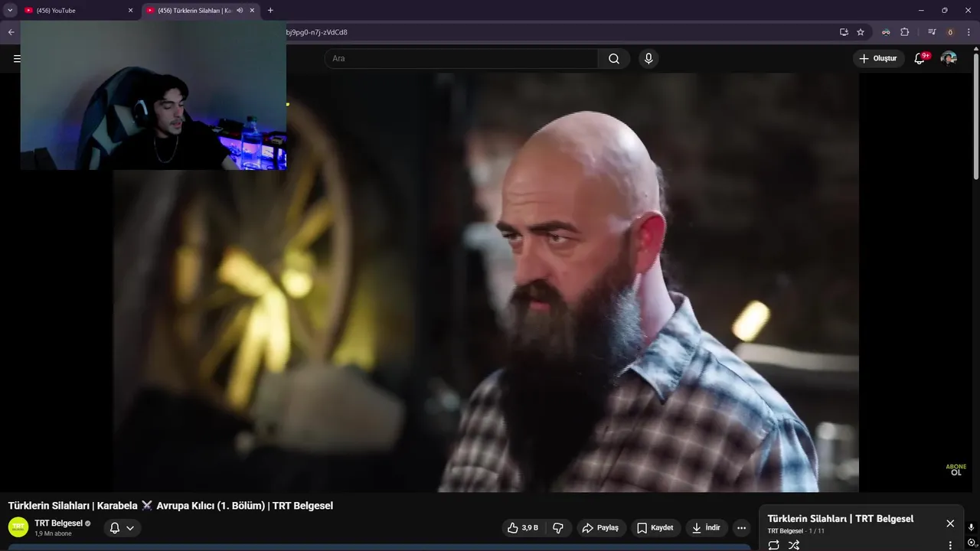Click the Paylaş share button
980x551 pixels.
[x=601, y=528]
